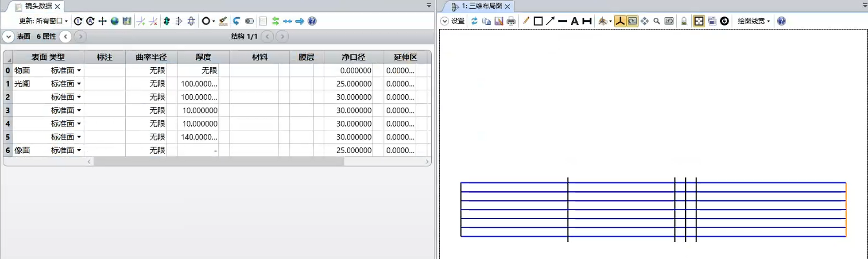
Task: Select the 净口径 cell 25.000000 in 光阑 row
Action: coord(348,84)
